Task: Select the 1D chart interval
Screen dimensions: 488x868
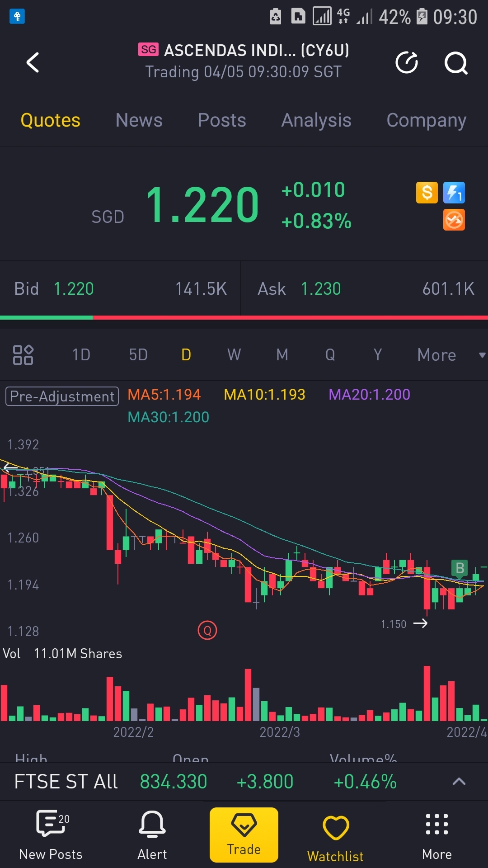Action: coord(81,355)
